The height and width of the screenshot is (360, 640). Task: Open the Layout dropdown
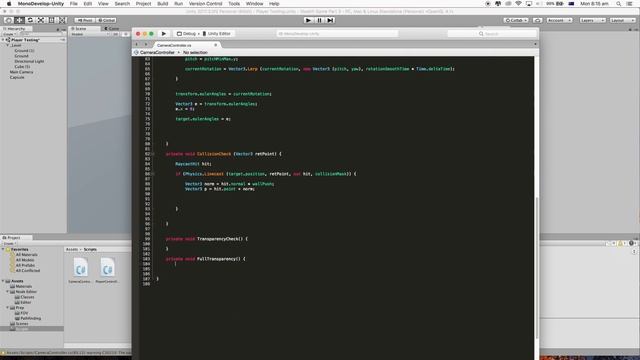pyautogui.click(x=622, y=20)
